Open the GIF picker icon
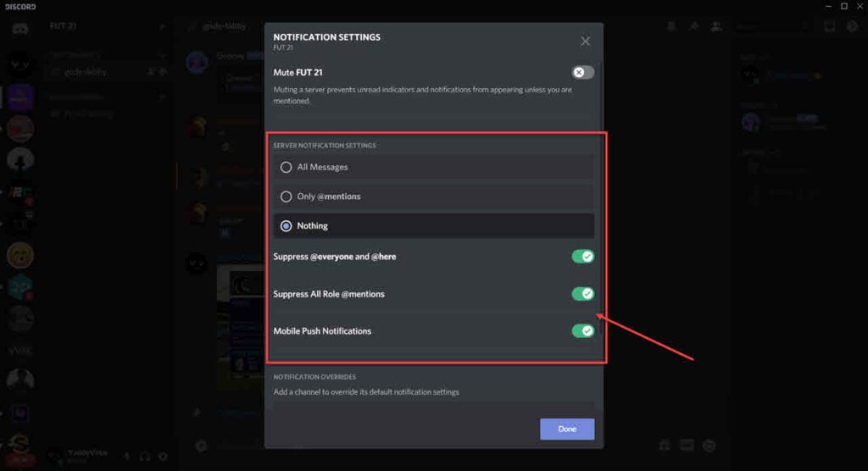Viewport: 868px width, 471px height. (687, 446)
